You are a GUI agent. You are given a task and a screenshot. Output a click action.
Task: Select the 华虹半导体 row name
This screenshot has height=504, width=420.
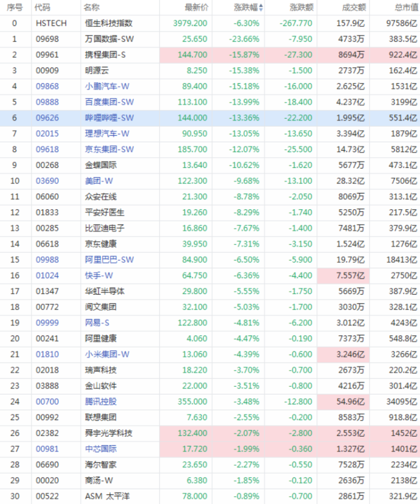pos(104,291)
